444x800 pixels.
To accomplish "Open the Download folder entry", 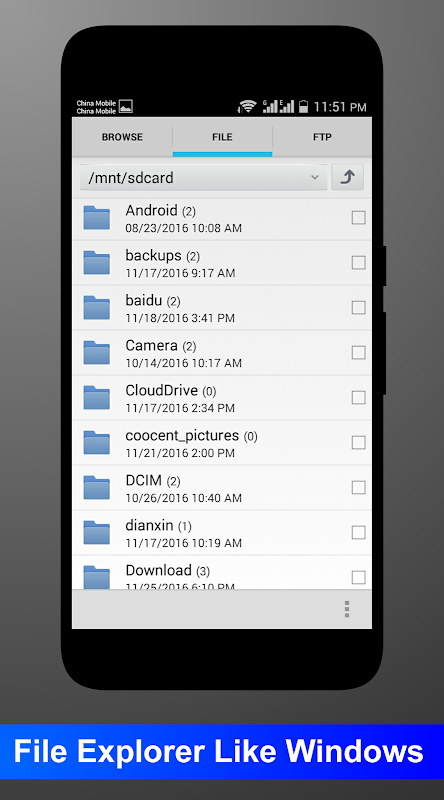I will [x=222, y=572].
